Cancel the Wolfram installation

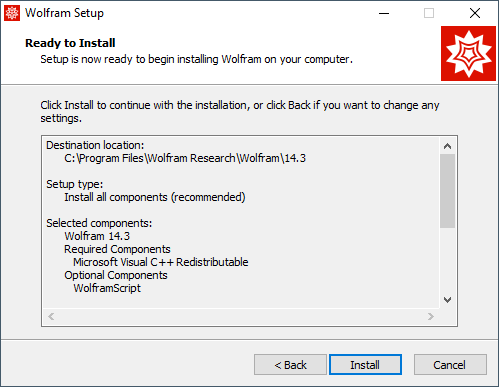(x=450, y=365)
